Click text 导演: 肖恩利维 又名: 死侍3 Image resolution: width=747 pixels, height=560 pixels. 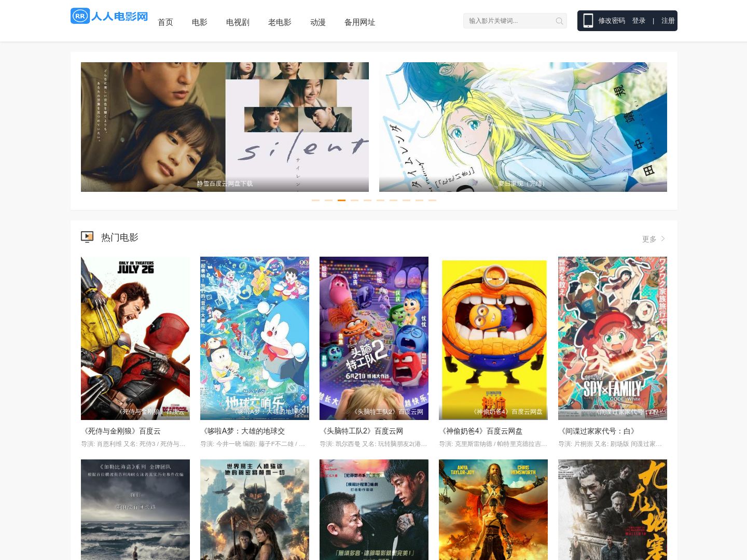tap(133, 444)
